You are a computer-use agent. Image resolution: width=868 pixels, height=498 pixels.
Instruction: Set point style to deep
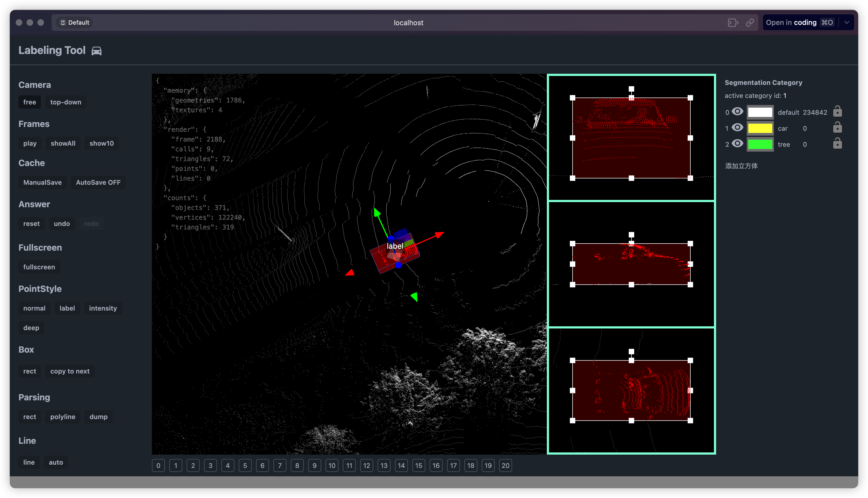(31, 328)
